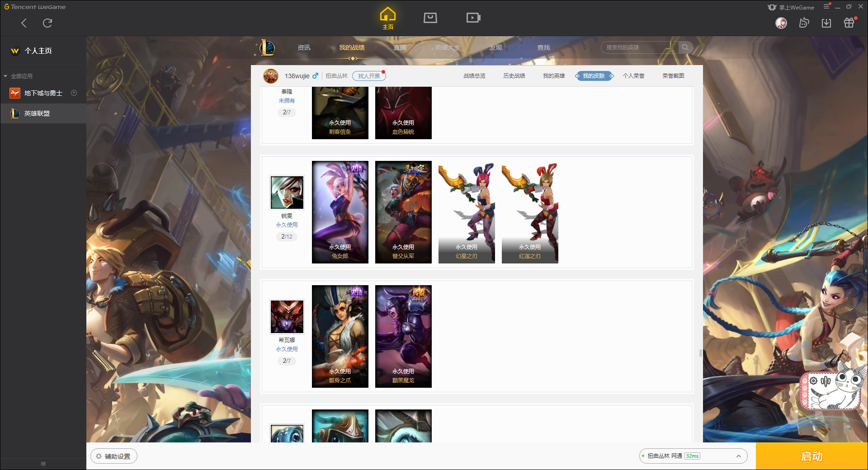Click the 希瓦娜 champion portrait
This screenshot has width=868, height=470.
(287, 317)
